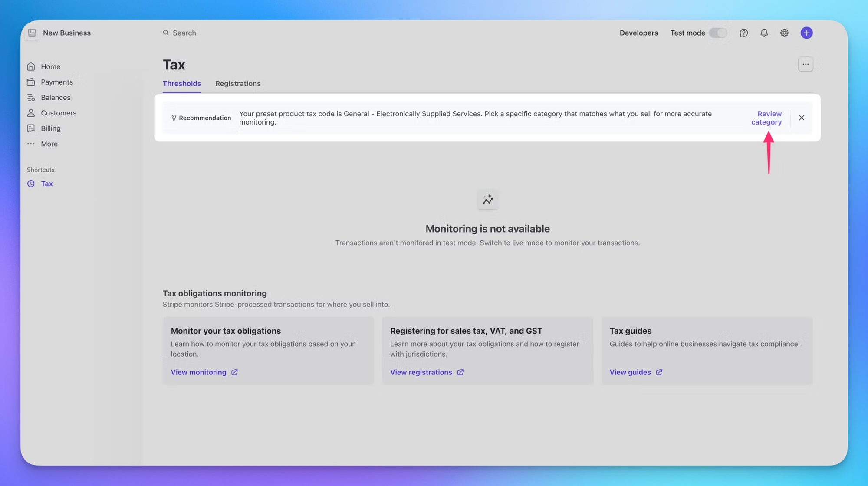This screenshot has width=868, height=486.
Task: Dismiss the Recommendation banner
Action: (802, 118)
